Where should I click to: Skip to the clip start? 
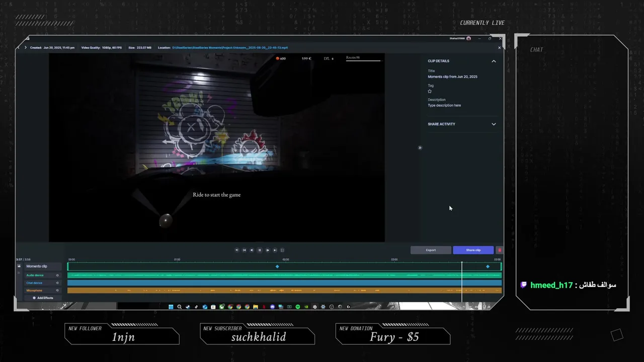pyautogui.click(x=245, y=250)
